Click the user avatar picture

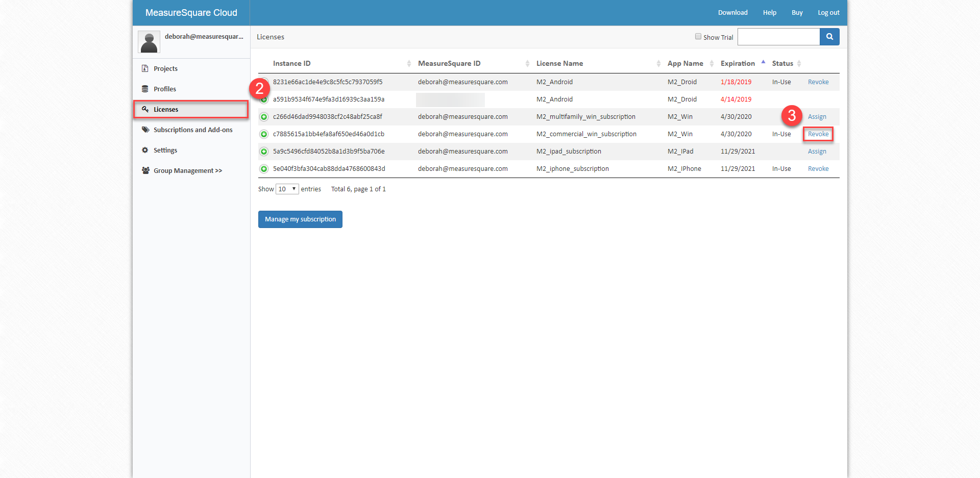coord(149,42)
